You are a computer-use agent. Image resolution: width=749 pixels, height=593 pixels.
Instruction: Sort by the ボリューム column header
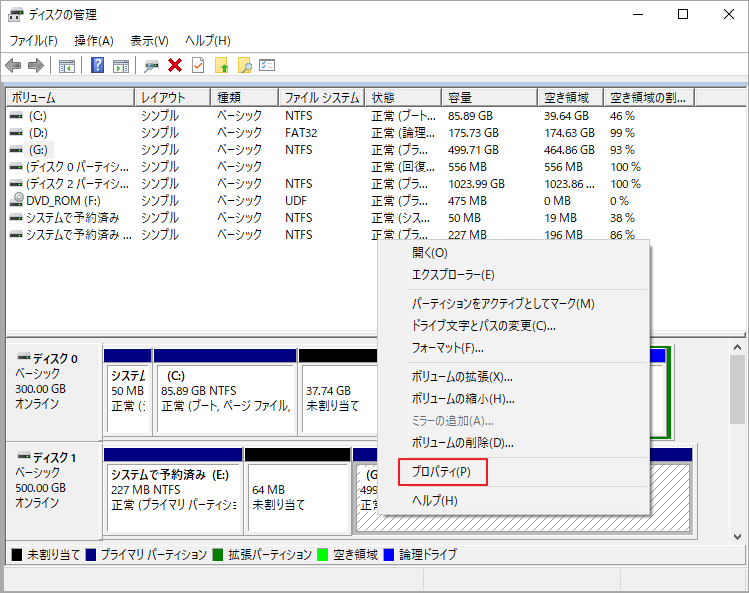point(70,97)
